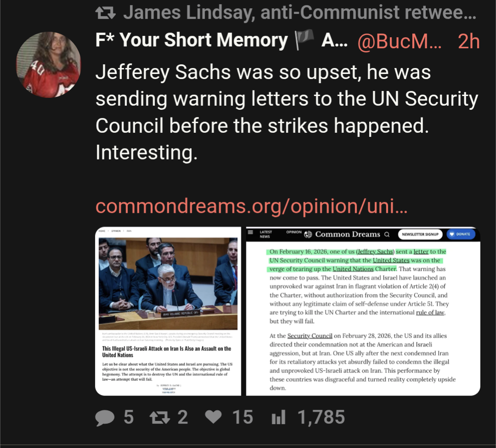This screenshot has height=448, width=496.
Task: Click the reply speech bubble icon
Action: tap(105, 418)
